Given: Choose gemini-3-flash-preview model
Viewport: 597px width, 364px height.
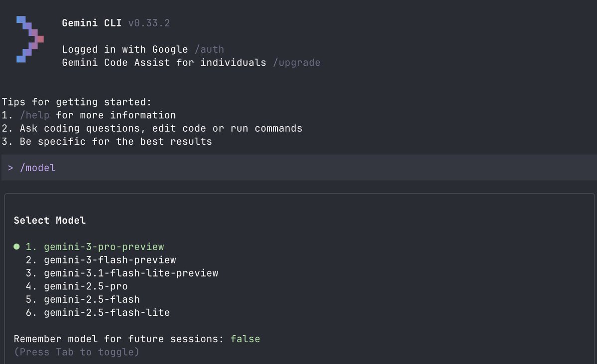Looking at the screenshot, I should pos(110,260).
